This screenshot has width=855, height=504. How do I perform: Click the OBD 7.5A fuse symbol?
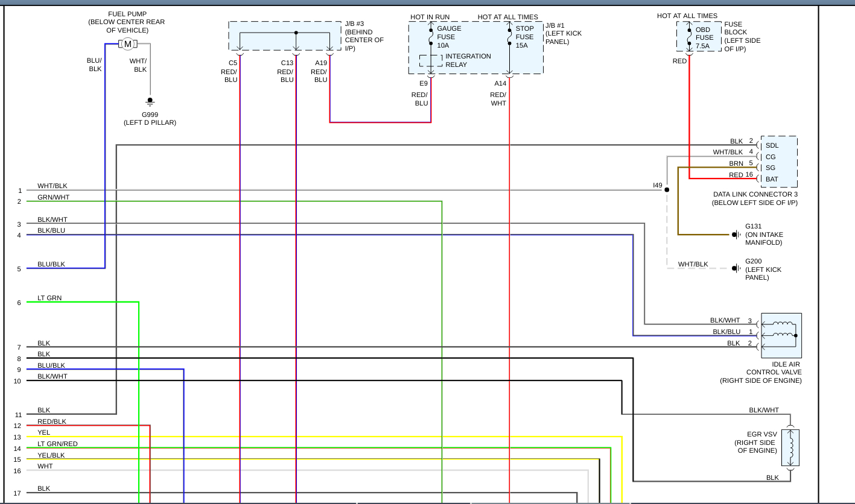coord(689,38)
